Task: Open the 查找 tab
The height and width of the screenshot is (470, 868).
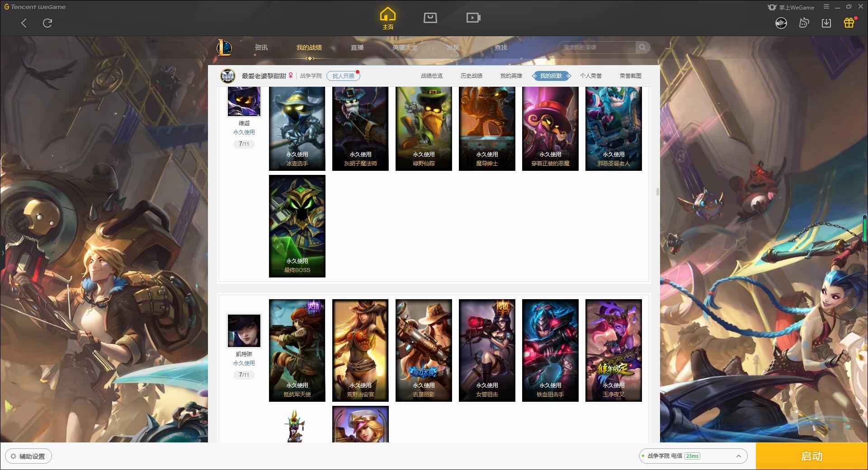Action: click(x=501, y=47)
